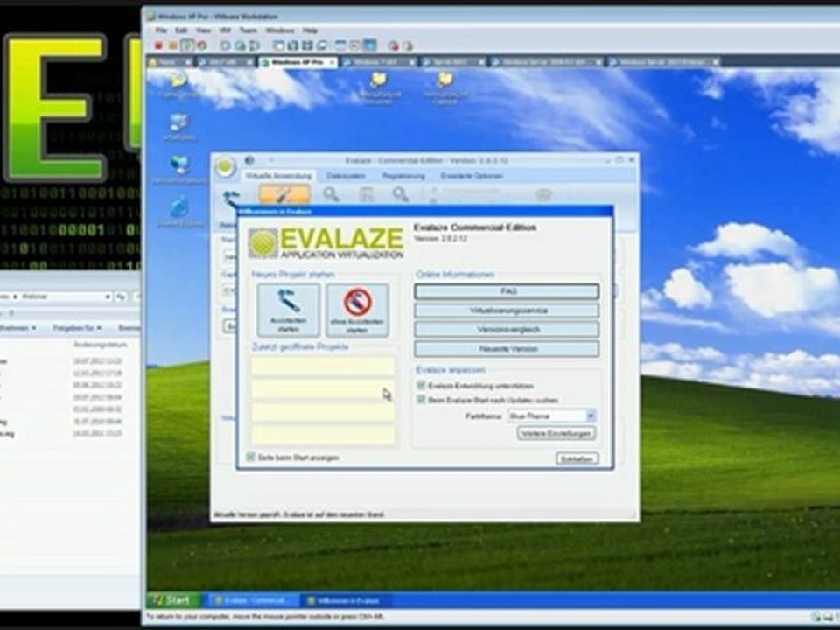
Task: Open the VMware Edit menu
Action: (181, 31)
